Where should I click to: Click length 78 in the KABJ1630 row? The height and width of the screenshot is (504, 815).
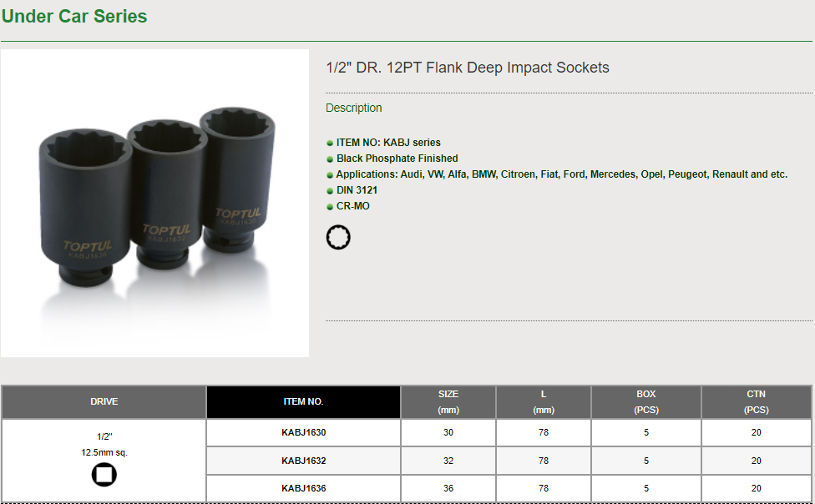click(x=544, y=432)
